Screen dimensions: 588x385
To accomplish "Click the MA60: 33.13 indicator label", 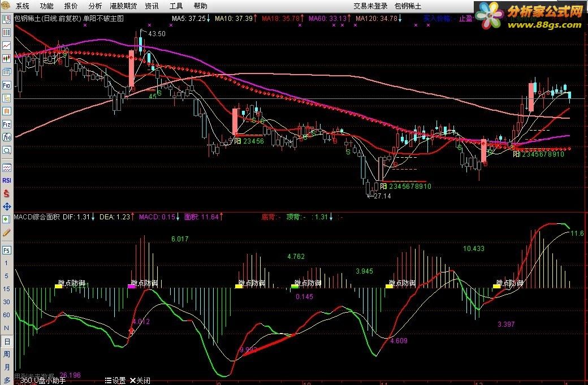I will pyautogui.click(x=329, y=18).
